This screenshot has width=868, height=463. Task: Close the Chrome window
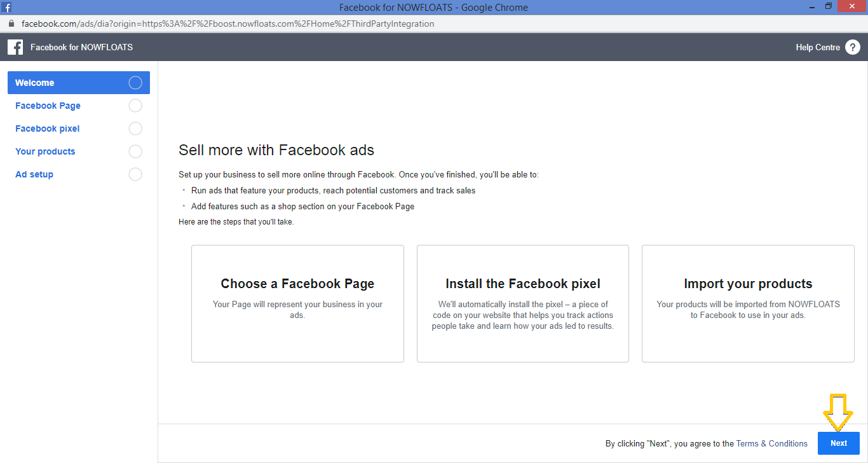click(x=851, y=6)
